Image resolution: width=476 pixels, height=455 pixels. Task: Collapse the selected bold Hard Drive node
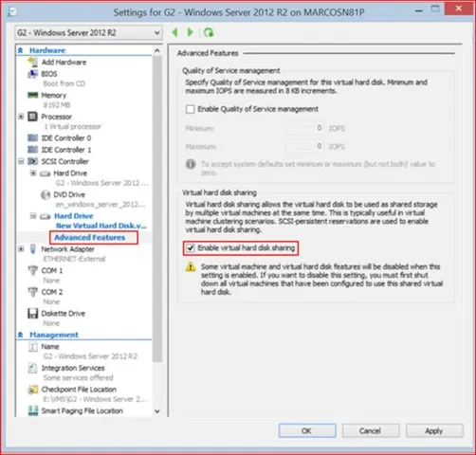click(33, 216)
